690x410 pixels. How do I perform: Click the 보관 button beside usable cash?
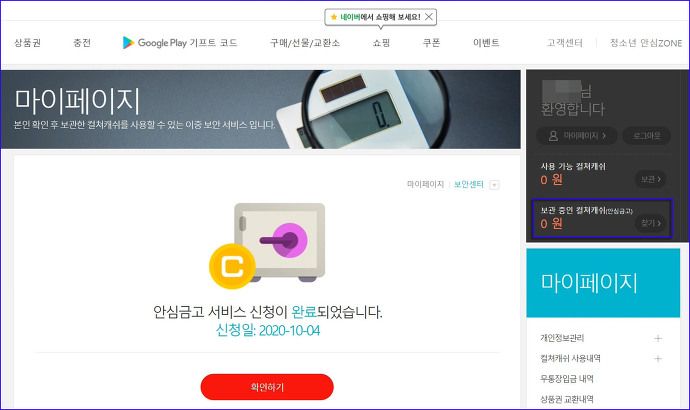tap(650, 179)
